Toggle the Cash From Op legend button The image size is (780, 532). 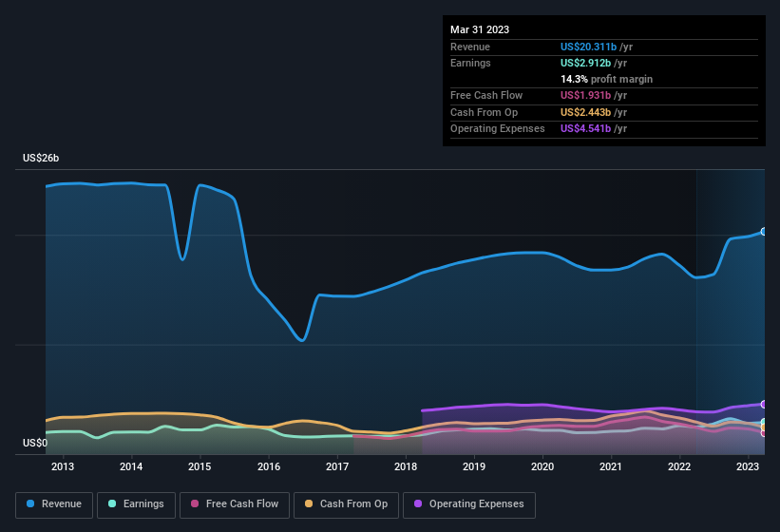[x=346, y=504]
